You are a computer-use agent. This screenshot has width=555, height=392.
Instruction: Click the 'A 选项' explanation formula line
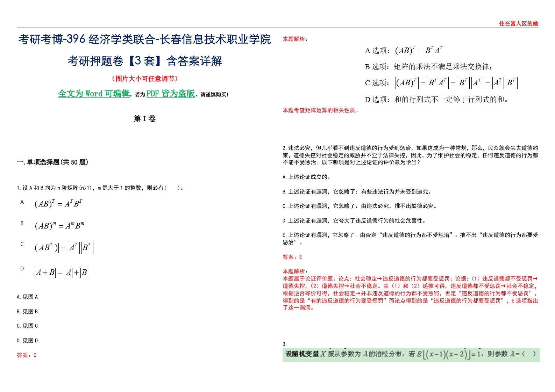click(x=404, y=50)
